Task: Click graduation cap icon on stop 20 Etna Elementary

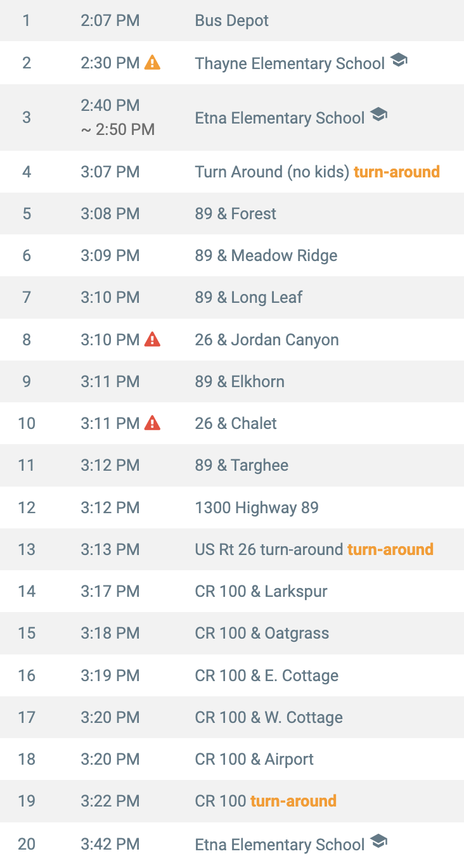Action: pyautogui.click(x=378, y=842)
